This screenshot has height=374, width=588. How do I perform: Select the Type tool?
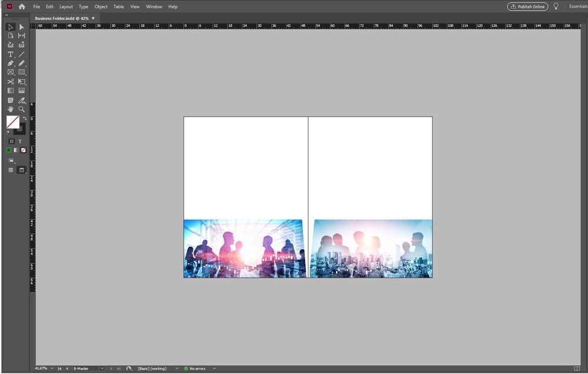(10, 54)
